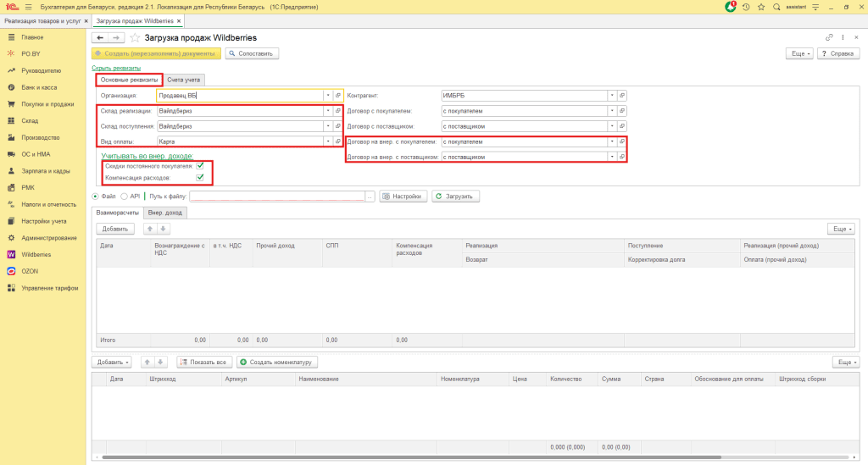Open the Wildberries section in sidebar

click(x=36, y=254)
